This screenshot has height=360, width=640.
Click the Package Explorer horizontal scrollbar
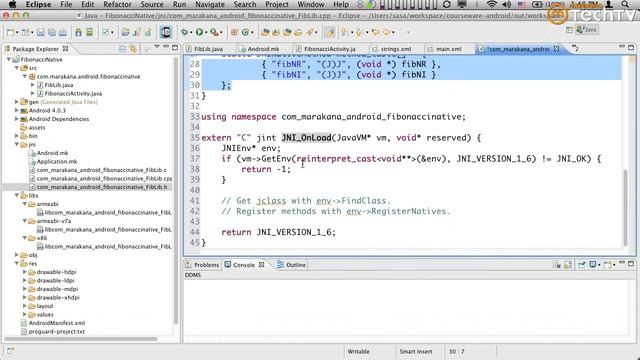[80, 339]
